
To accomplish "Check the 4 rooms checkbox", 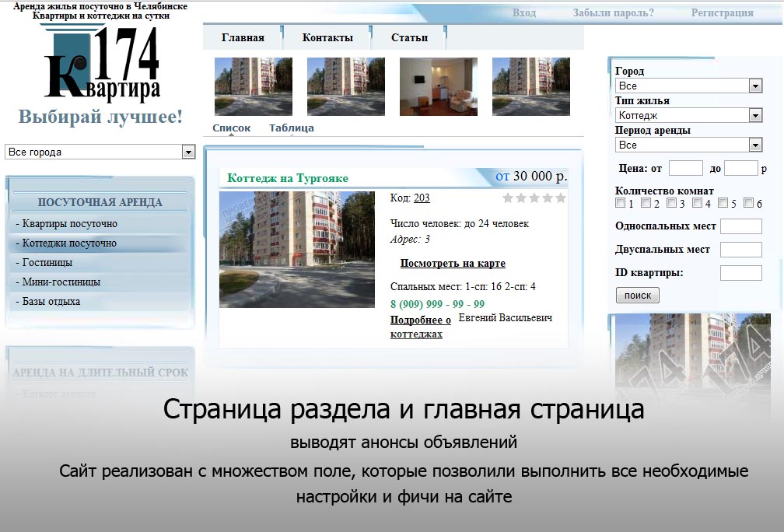I will pos(698,202).
